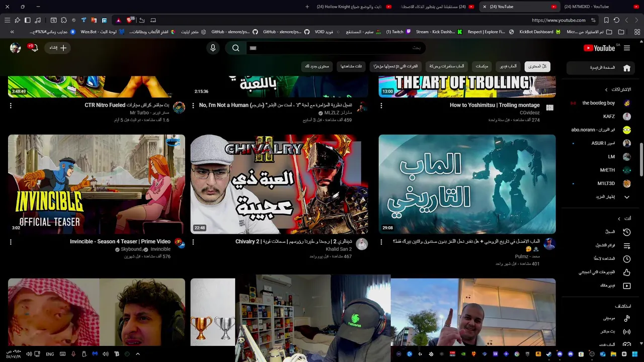
Task: Open the Pulmz channel avatar
Action: [x=549, y=244]
